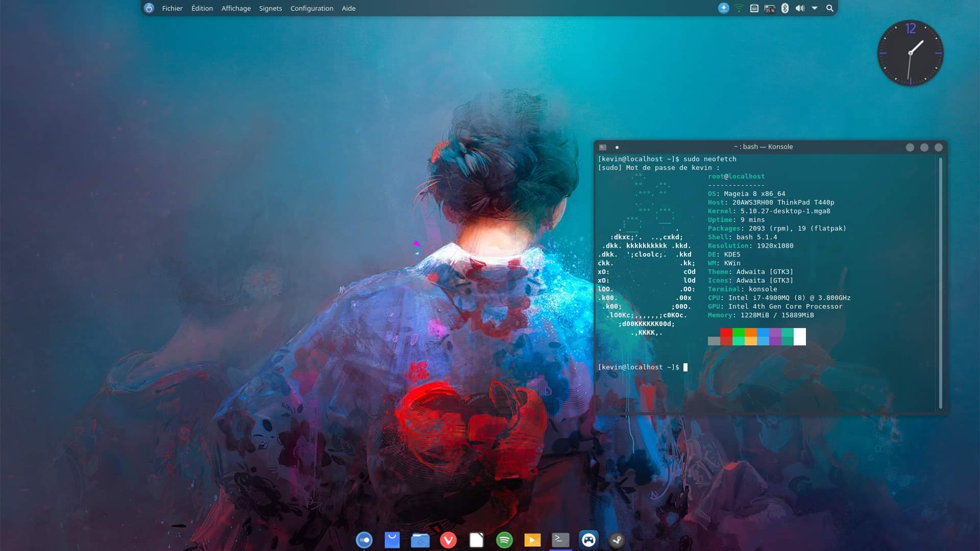The width and height of the screenshot is (980, 551).
Task: Click the 'Memory: 1228MiB / 15889MiB' line
Action: pos(761,315)
